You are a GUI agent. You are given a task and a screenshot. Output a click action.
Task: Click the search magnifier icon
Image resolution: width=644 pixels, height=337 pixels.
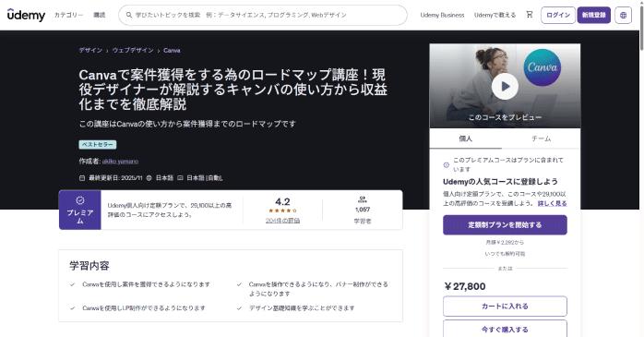click(x=129, y=15)
